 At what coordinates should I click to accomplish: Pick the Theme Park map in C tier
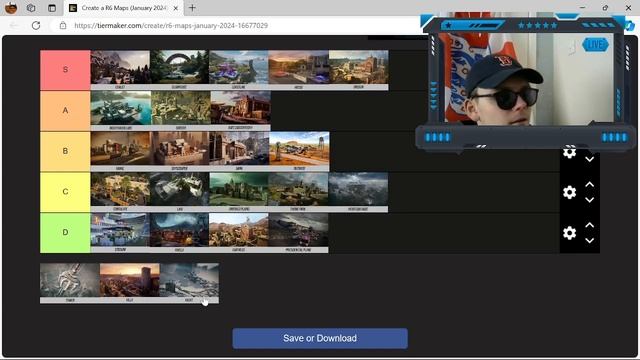(x=298, y=192)
